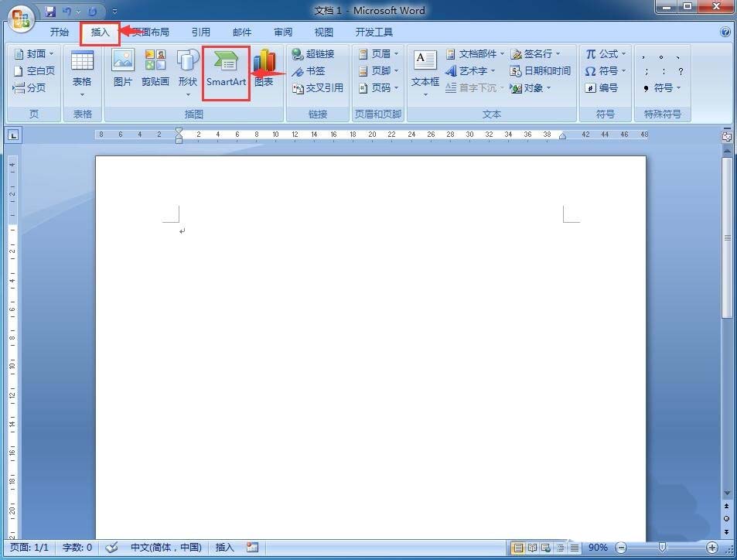Switch to the 页面布局 tab
737x560 pixels.
tap(150, 32)
